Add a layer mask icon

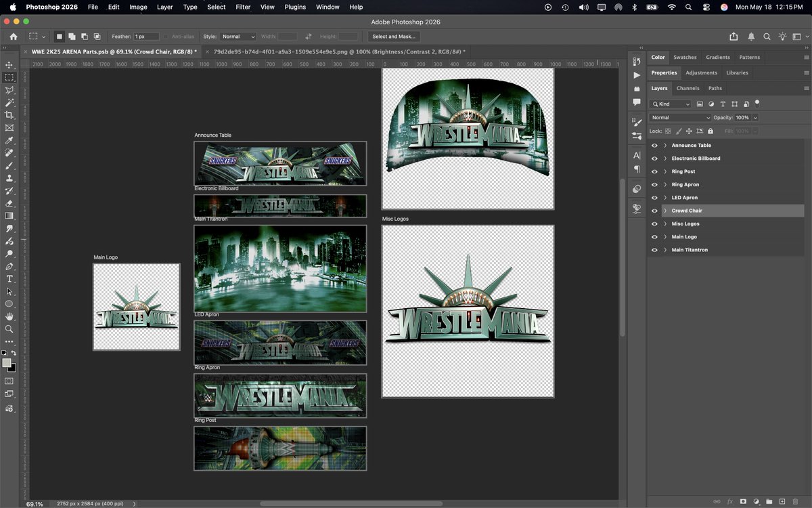pyautogui.click(x=743, y=501)
